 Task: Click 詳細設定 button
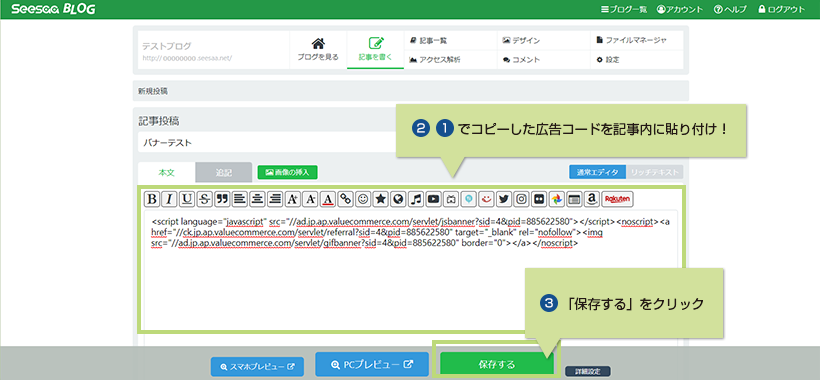[587, 371]
